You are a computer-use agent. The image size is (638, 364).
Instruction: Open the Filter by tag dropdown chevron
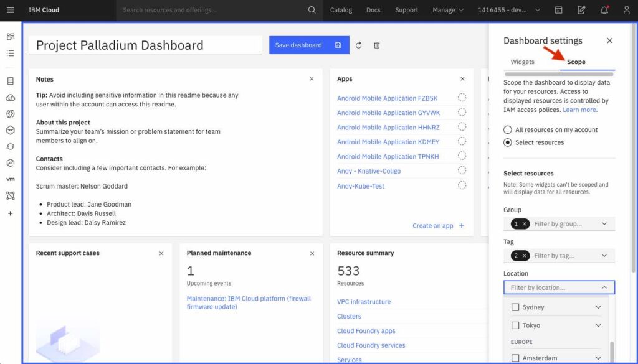[604, 256]
